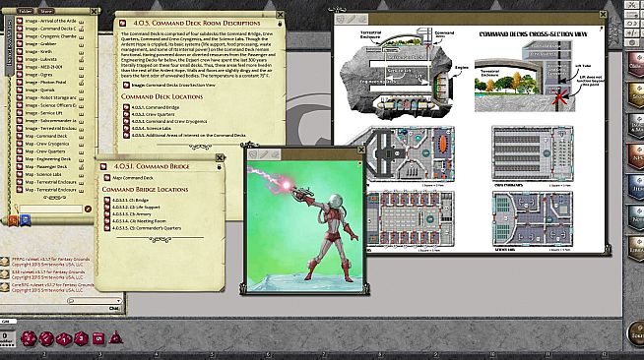Click the CoreRPG ruleset chat log entry
Viewport: 644px width, 360px height.
point(52,287)
